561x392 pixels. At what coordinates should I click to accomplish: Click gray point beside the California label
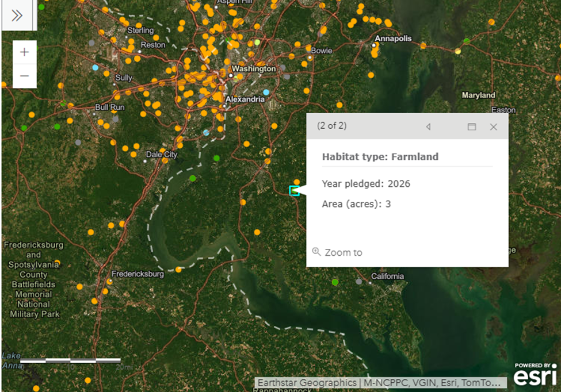359,281
